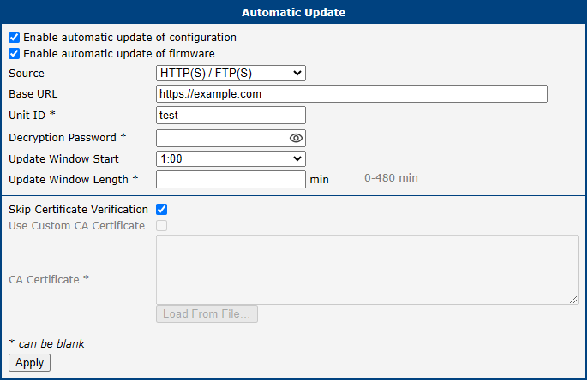
Task: Focus the Base URL input field
Action: [351, 93]
